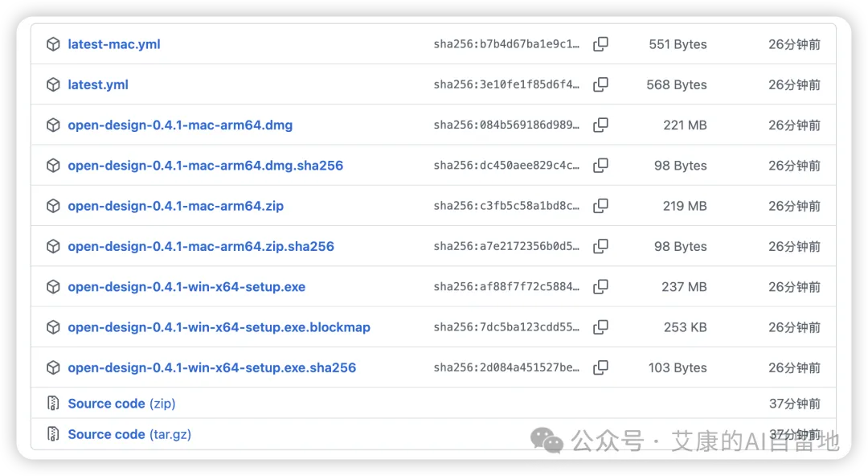This screenshot has height=476, width=868.
Task: Click package icon beside latest-mac.yml
Action: 53,44
